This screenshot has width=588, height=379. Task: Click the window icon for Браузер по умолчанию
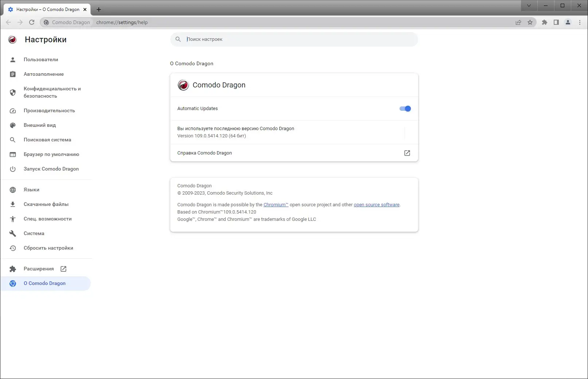(x=13, y=154)
